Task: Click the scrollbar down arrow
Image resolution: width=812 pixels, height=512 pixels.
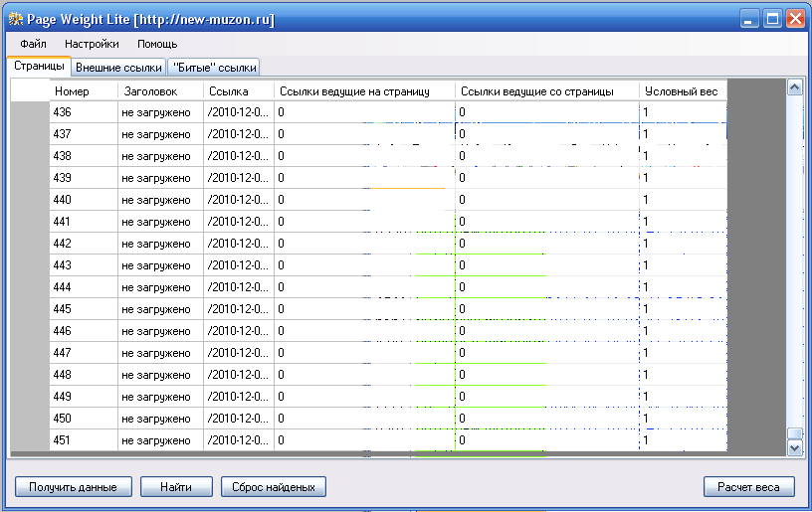Action: point(795,447)
